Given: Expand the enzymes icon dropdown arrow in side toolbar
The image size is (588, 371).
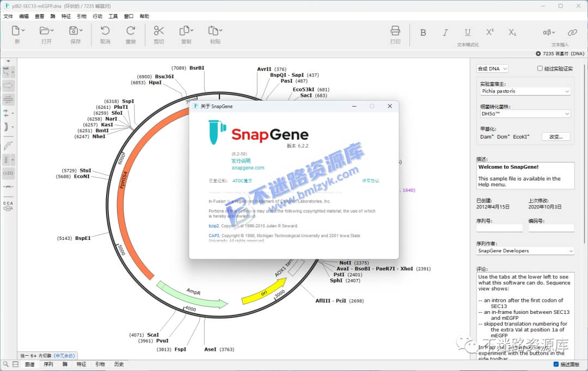Looking at the screenshot, I should [x=13, y=72].
